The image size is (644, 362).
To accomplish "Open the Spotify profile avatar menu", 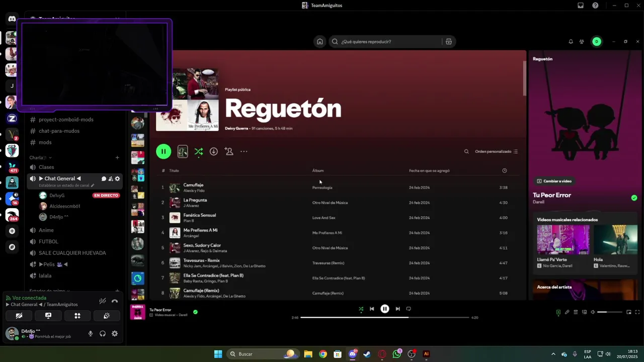I will click(x=597, y=42).
